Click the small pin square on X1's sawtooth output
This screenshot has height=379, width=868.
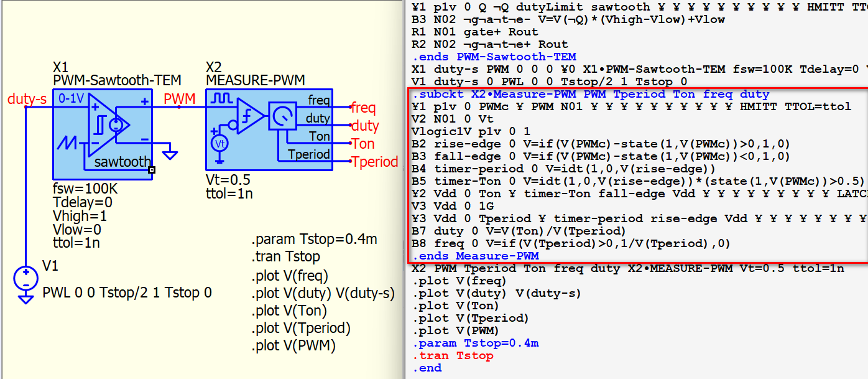point(152,169)
